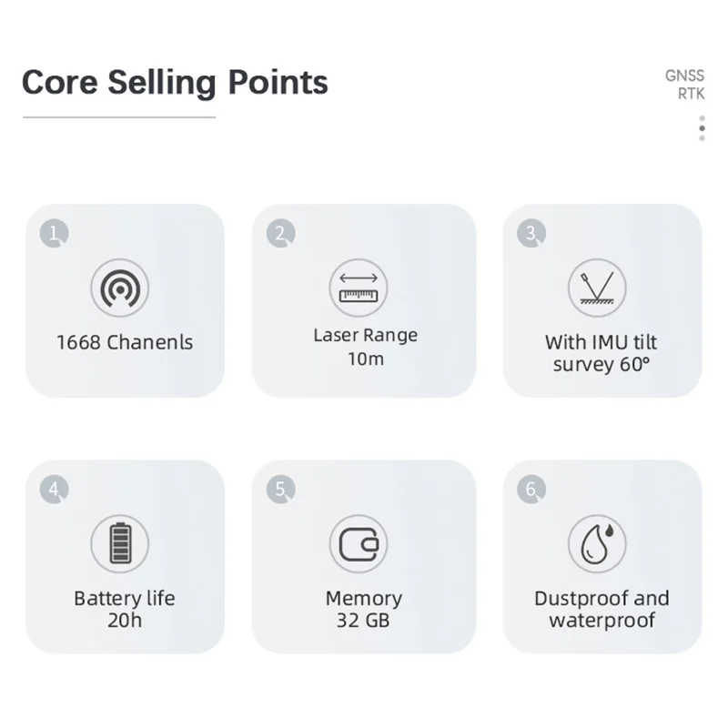This screenshot has height=728, width=728.
Task: Click the number 4 badge
Action: coord(55,489)
